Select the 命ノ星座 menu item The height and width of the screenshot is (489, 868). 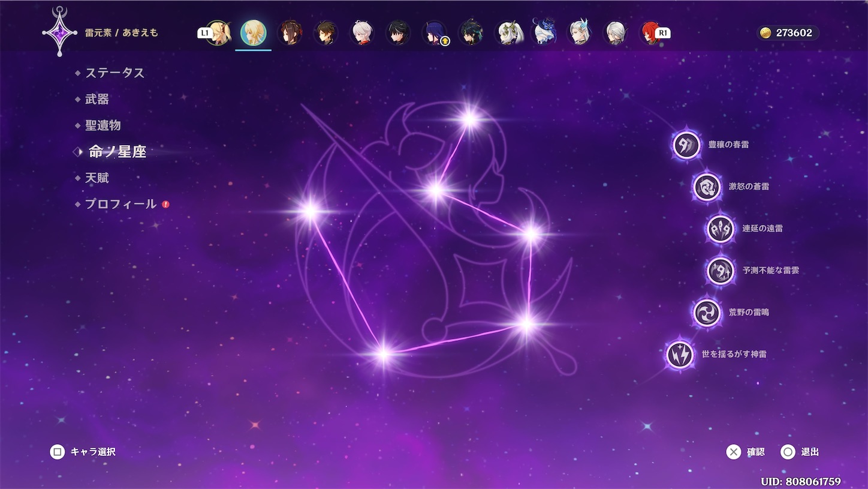117,152
